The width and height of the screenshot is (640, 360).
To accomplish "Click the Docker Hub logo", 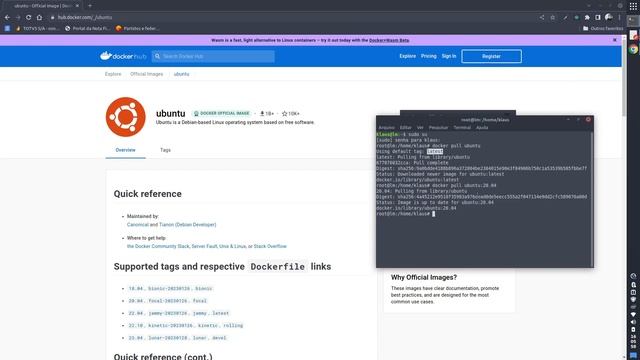I will [x=123, y=56].
